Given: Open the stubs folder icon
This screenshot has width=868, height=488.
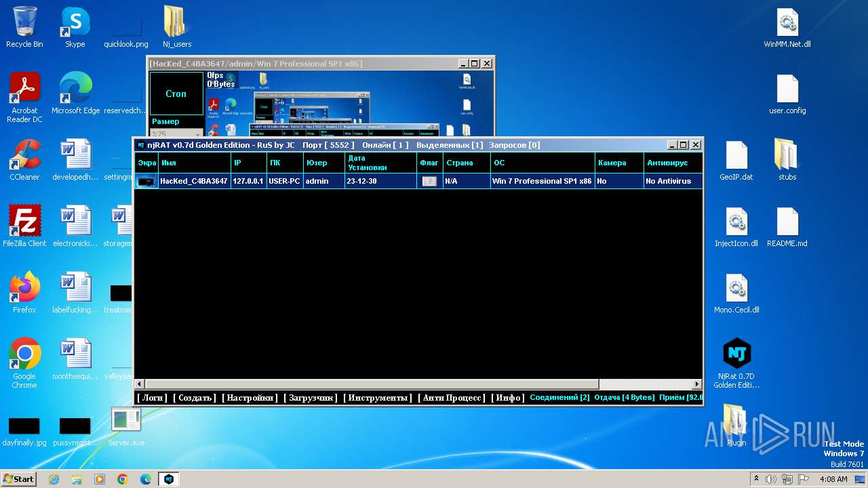Looking at the screenshot, I should coord(787,160).
